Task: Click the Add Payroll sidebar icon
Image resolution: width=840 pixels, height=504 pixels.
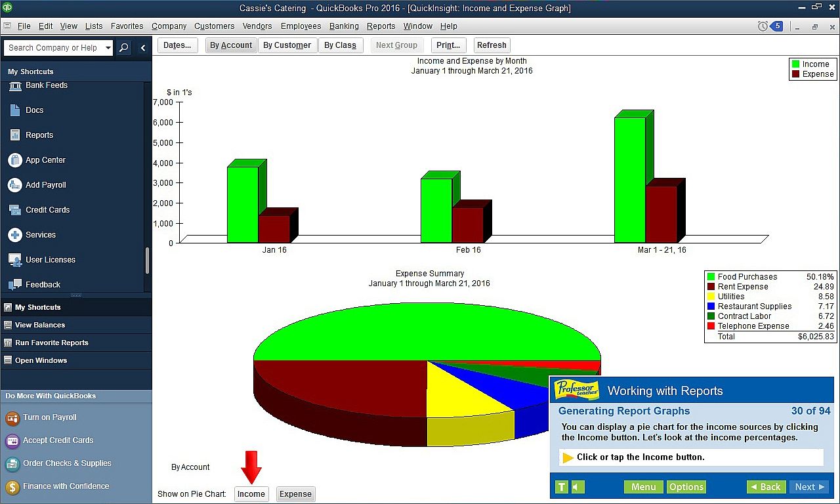Action: click(14, 185)
